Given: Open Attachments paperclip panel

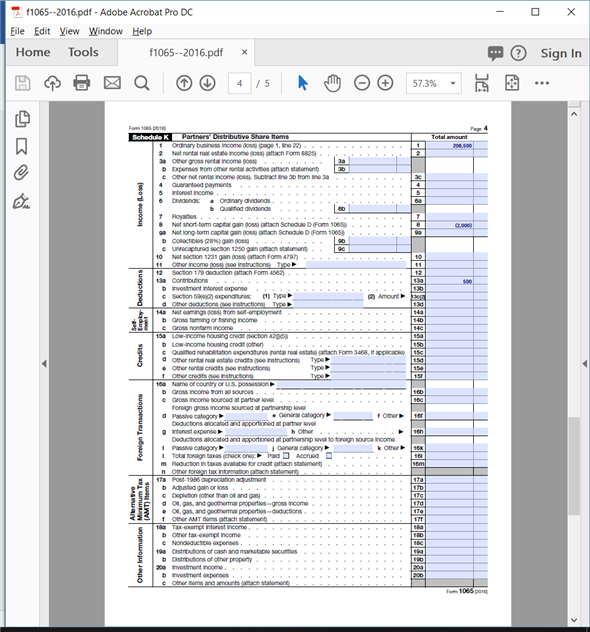Looking at the screenshot, I should click(x=21, y=173).
